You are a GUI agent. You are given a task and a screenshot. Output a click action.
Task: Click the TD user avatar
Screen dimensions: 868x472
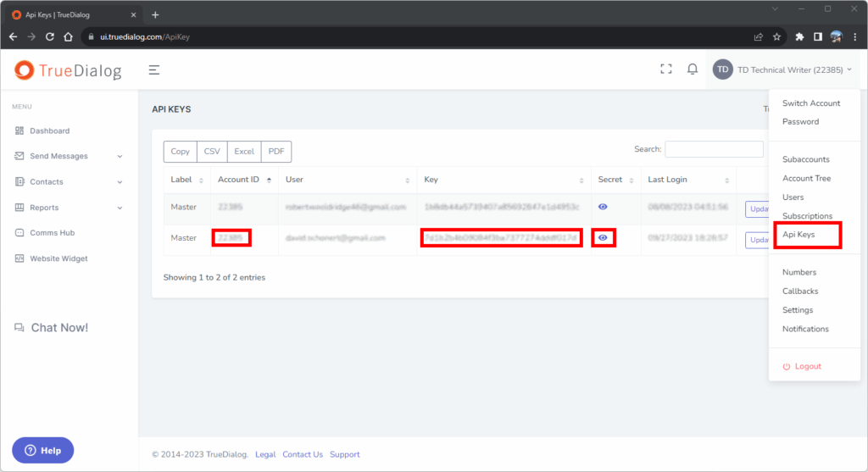click(x=722, y=69)
